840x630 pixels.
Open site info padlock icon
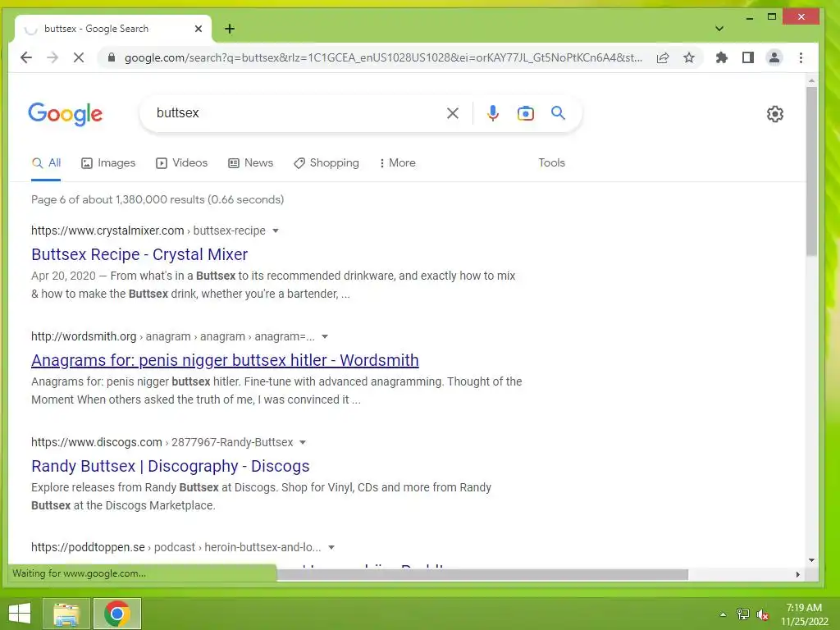[x=112, y=57]
